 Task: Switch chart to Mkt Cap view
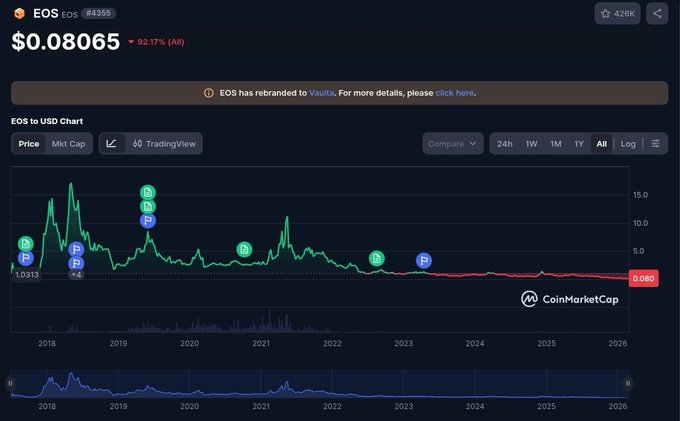click(x=69, y=144)
